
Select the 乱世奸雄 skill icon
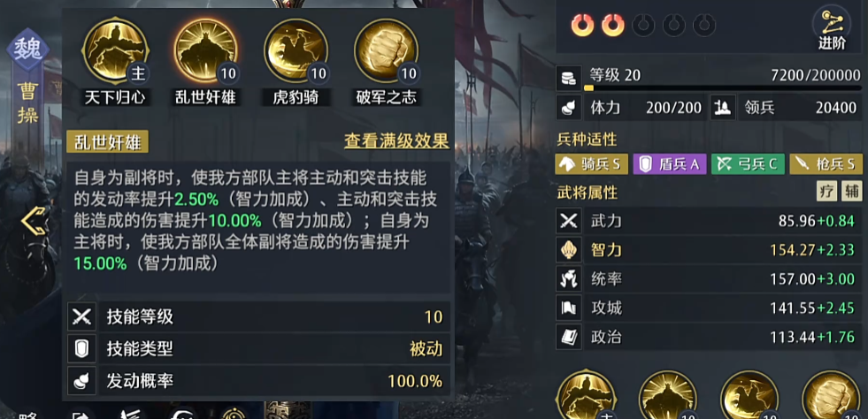click(x=206, y=50)
